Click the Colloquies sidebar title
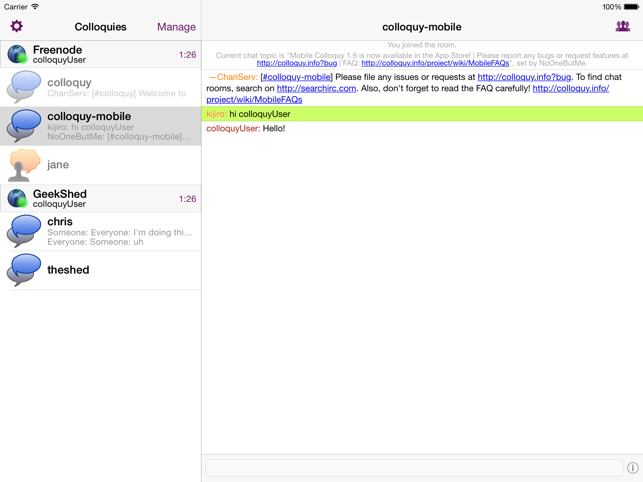 (x=100, y=27)
